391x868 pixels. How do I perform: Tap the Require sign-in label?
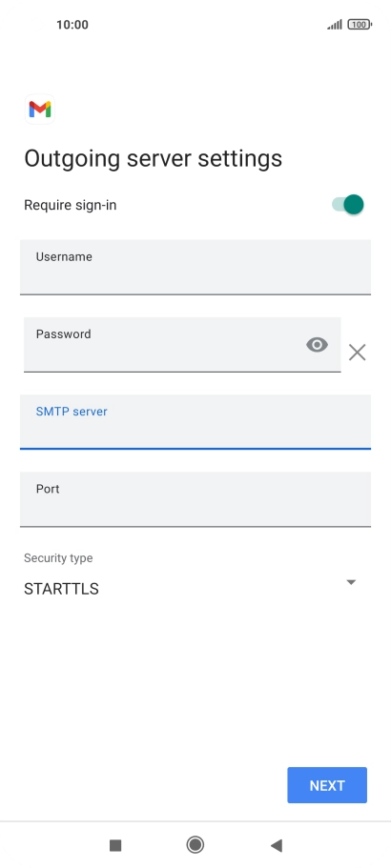coord(71,206)
